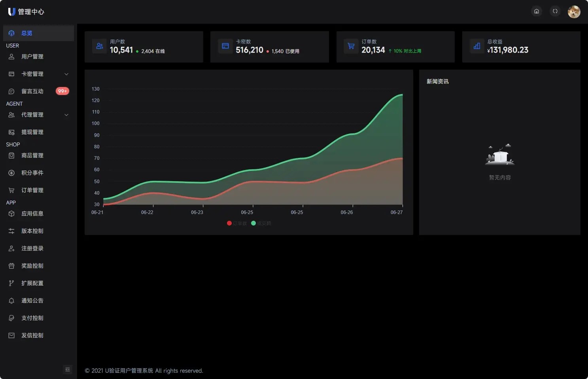This screenshot has width=588, height=379.
Task: Click the users icon on 用户数 card
Action: [x=99, y=46]
